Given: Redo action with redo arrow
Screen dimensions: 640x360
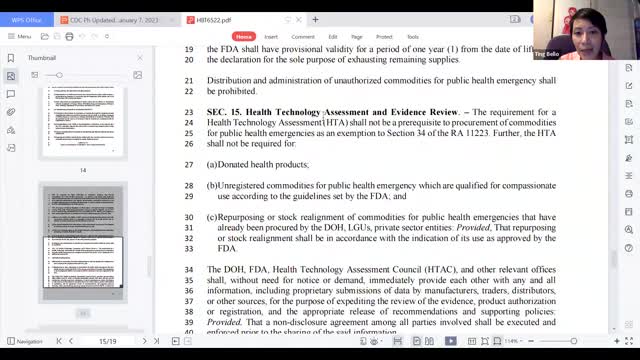Looking at the screenshot, I should pyautogui.click(x=95, y=36).
